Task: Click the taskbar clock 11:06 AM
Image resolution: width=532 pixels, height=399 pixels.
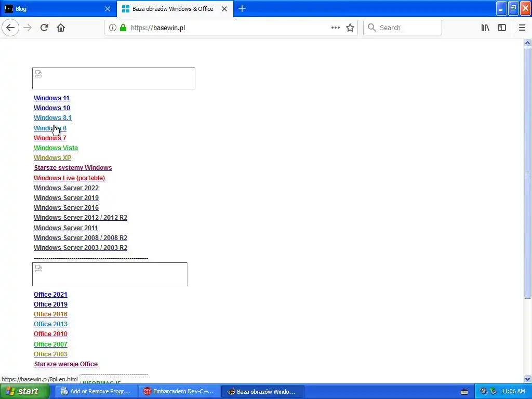Action: pos(513,392)
